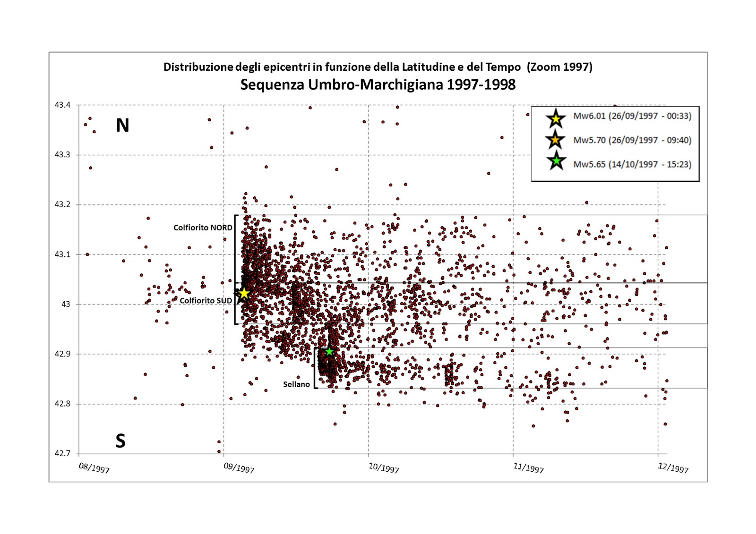The height and width of the screenshot is (534, 756).
Task: Select the 43.4 latitude axis label
Action: (63, 105)
